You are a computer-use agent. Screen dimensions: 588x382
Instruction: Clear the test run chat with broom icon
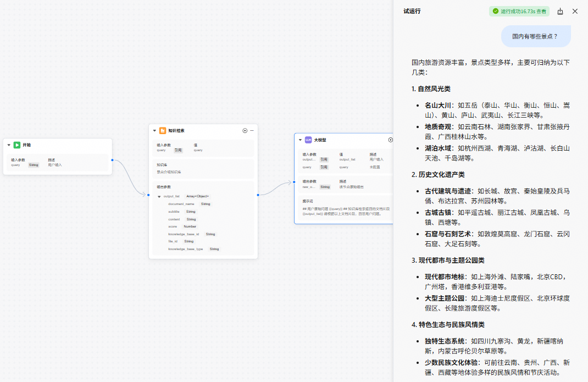coord(560,11)
